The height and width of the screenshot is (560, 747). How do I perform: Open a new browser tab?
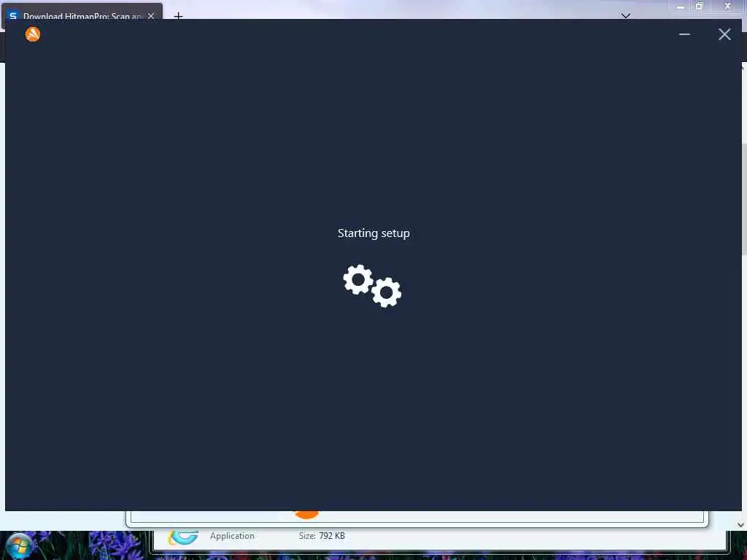pos(178,16)
